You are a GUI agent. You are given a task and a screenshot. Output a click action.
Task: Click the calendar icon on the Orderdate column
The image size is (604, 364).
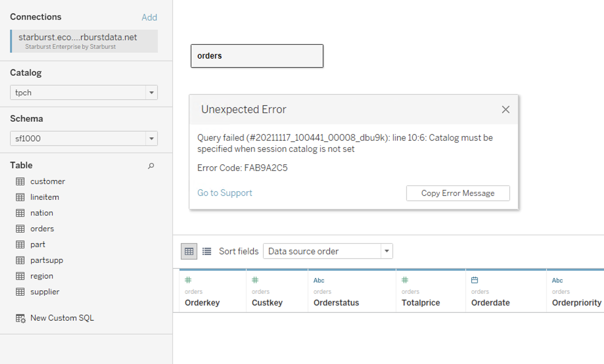click(x=474, y=280)
